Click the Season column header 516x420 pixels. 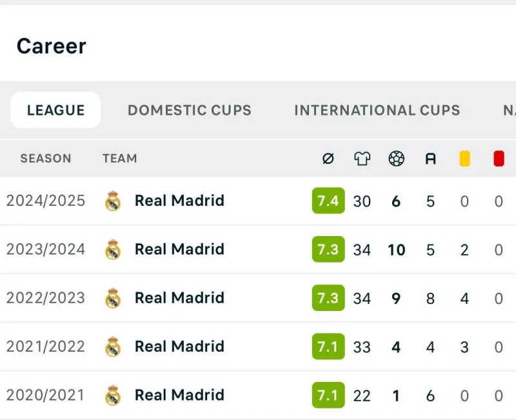46,159
